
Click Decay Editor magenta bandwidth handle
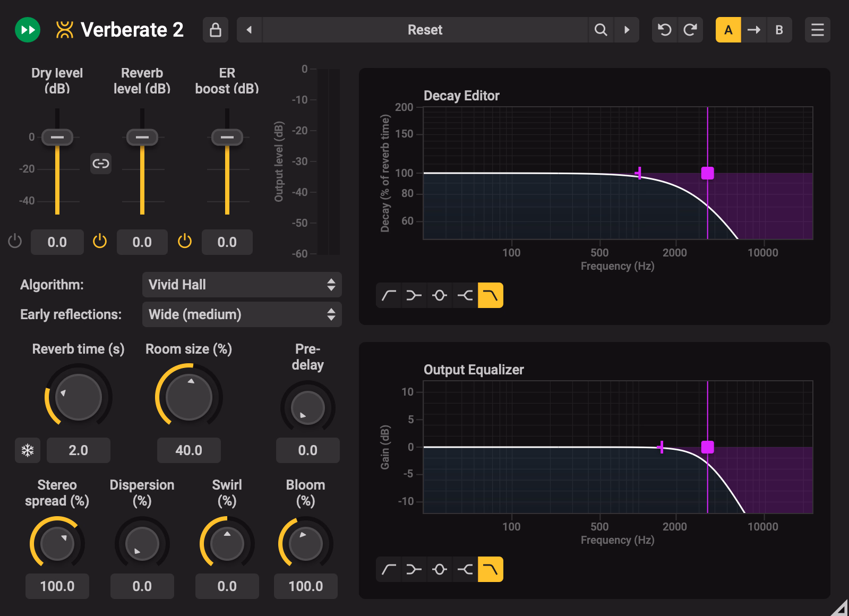point(639,173)
